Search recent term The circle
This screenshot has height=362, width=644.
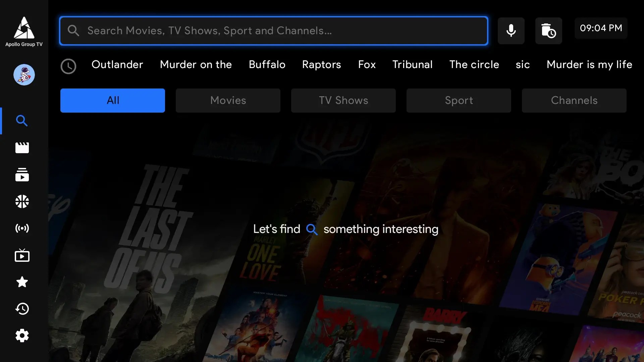(x=474, y=64)
